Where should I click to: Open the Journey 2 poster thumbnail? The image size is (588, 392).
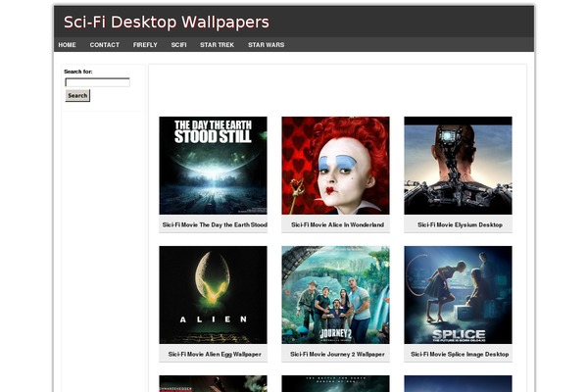[x=335, y=295]
